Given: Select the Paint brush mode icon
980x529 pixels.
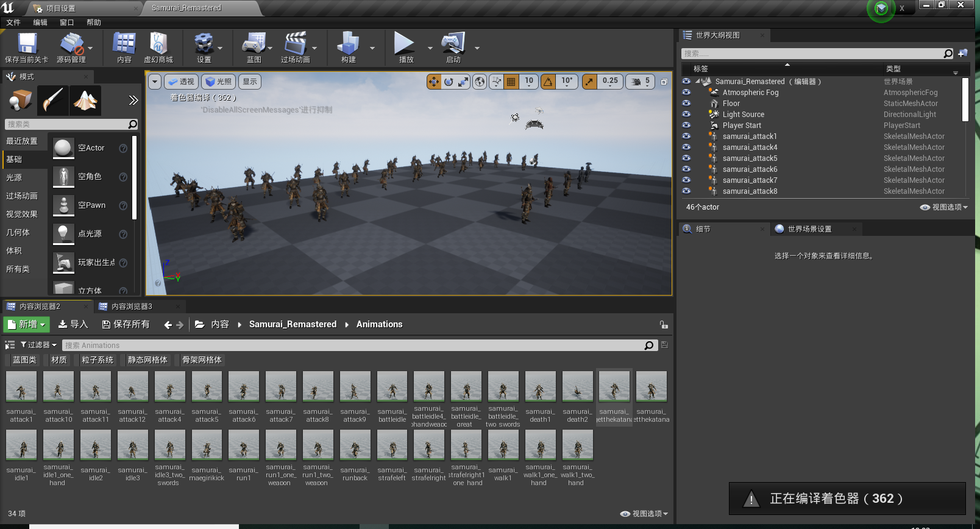Looking at the screenshot, I should coord(53,101).
